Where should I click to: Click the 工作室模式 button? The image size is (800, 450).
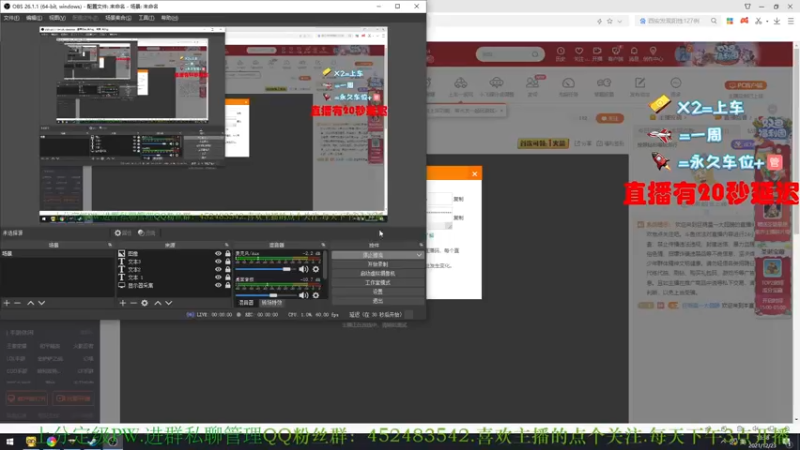pyautogui.click(x=378, y=283)
